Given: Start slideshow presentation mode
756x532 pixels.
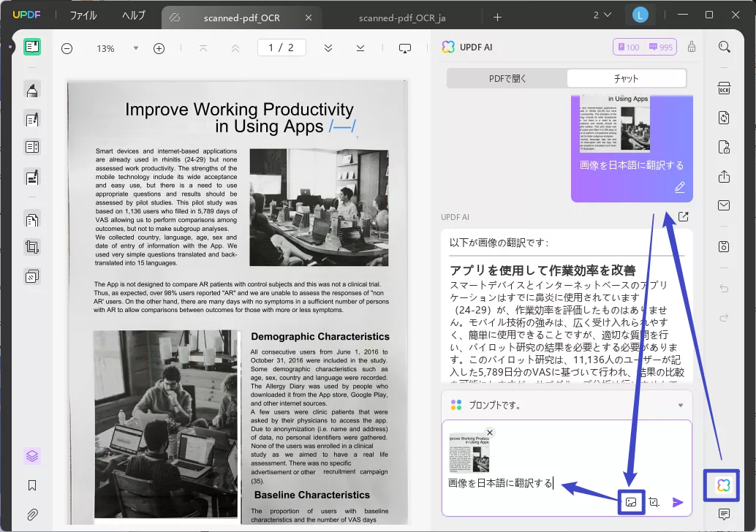Looking at the screenshot, I should [405, 48].
